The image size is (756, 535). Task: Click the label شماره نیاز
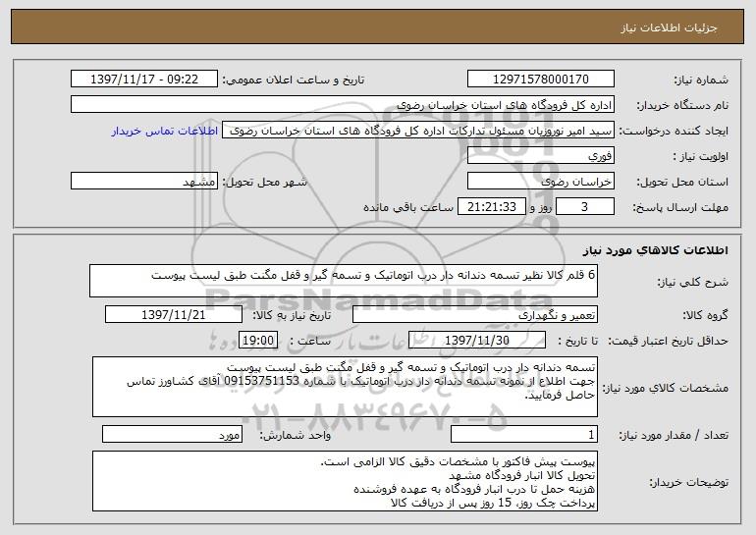pyautogui.click(x=701, y=80)
